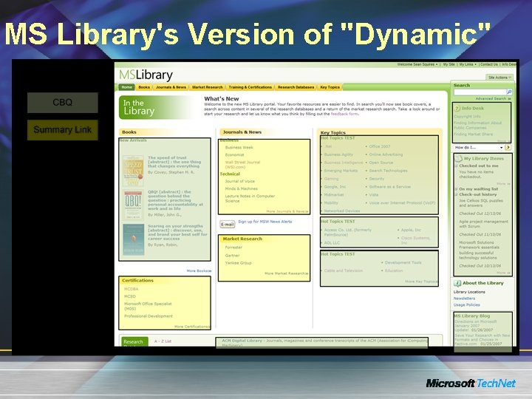This screenshot has width=532, height=399.
Task: Open the MCSD certification link
Action: (x=130, y=296)
